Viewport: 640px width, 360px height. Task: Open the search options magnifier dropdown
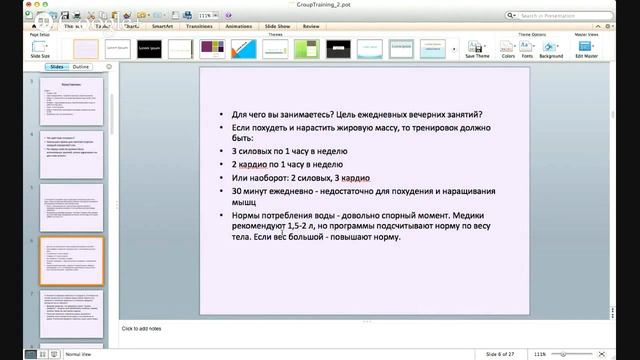[x=511, y=16]
